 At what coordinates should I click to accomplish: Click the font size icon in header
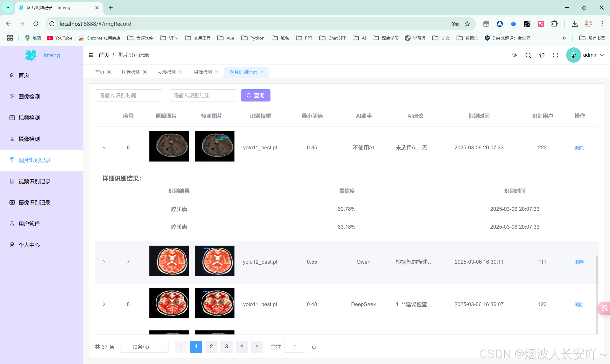point(515,55)
